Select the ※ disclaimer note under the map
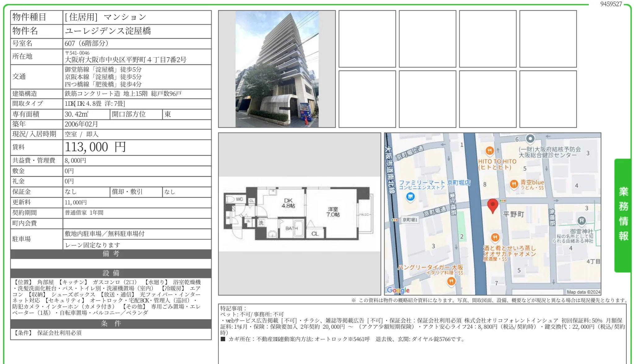 489,300
